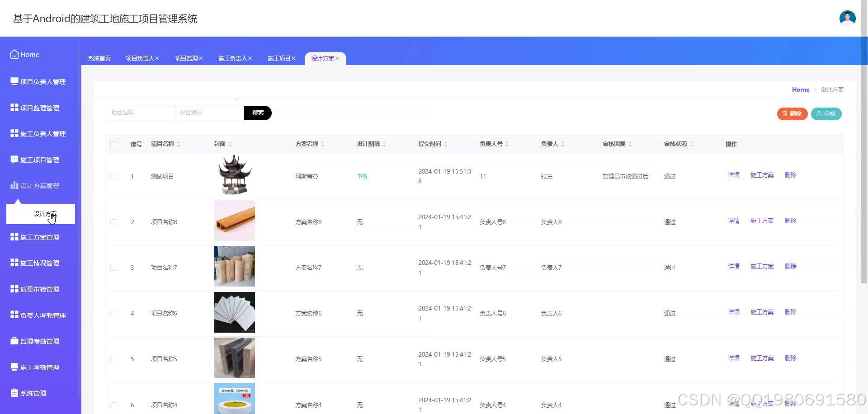Check the row checkbox for 测试项目
The width and height of the screenshot is (868, 414).
(113, 176)
